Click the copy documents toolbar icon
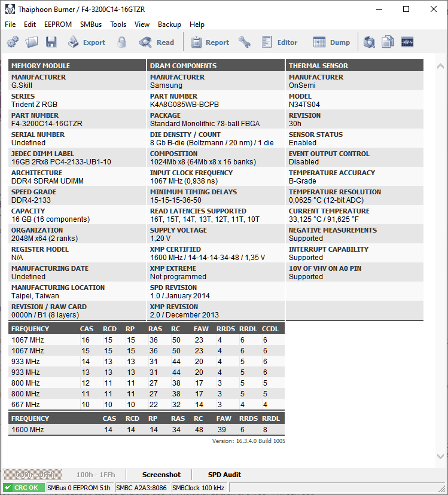Screen dimensions: 448x495 388,42
